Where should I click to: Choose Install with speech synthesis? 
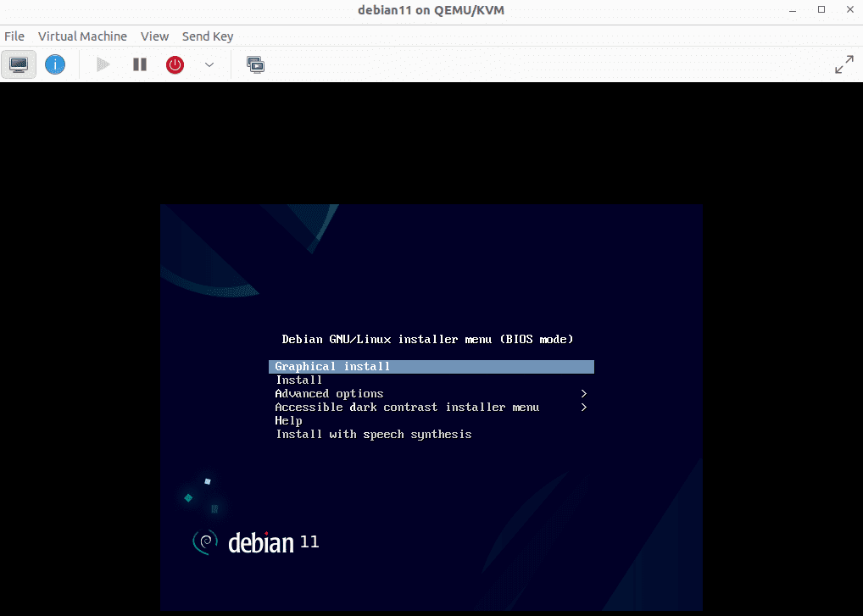pos(374,435)
